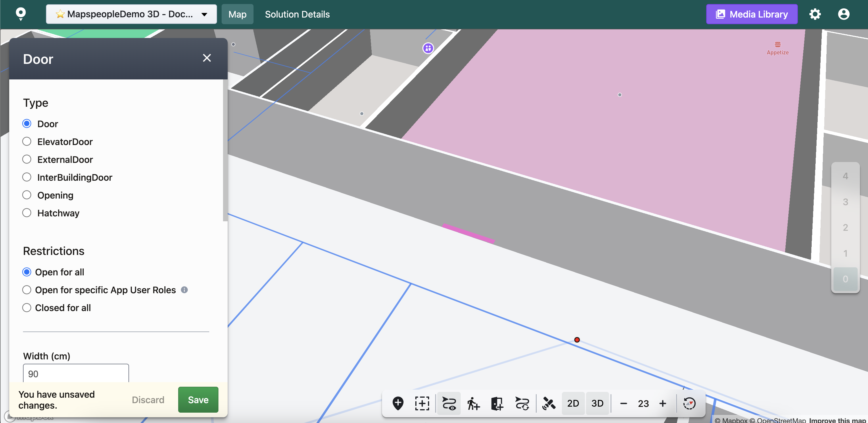
Task: Click the Width (cm) input field
Action: 76,374
